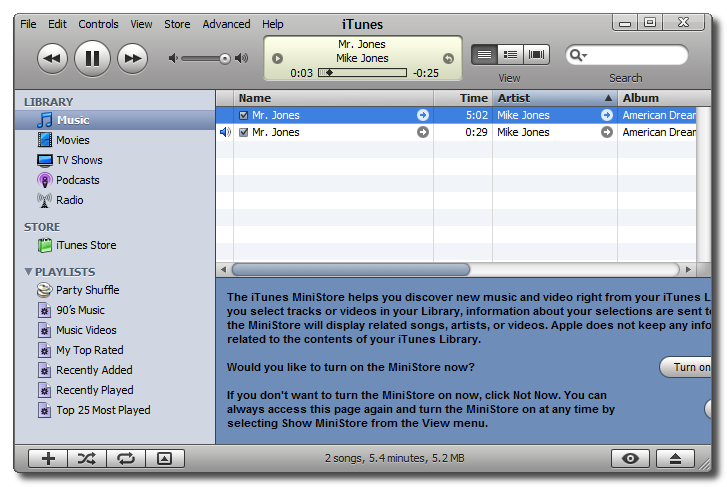Click the add playlist plus button
This screenshot has width=727, height=487.
point(48,459)
